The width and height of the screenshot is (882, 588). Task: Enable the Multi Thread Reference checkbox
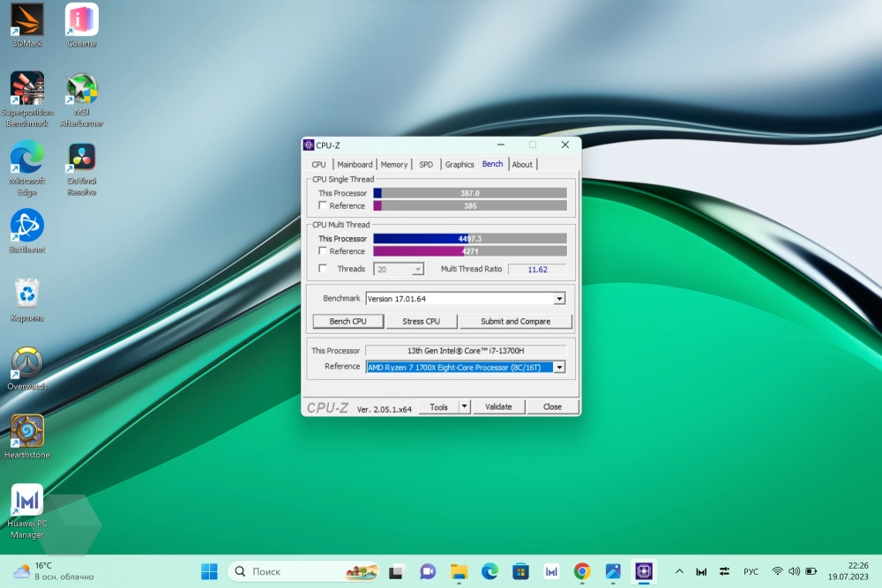coord(323,251)
